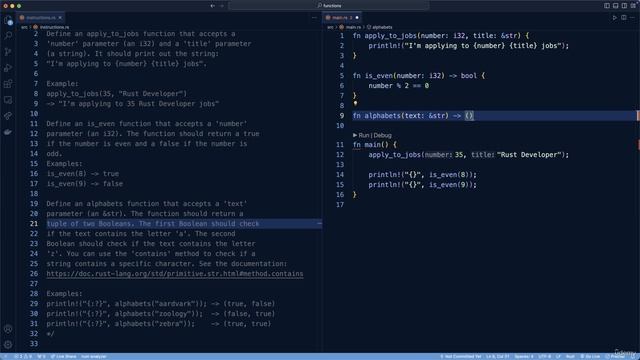The image size is (640, 360).
Task: Click the println is_even(9) line
Action: [422, 185]
